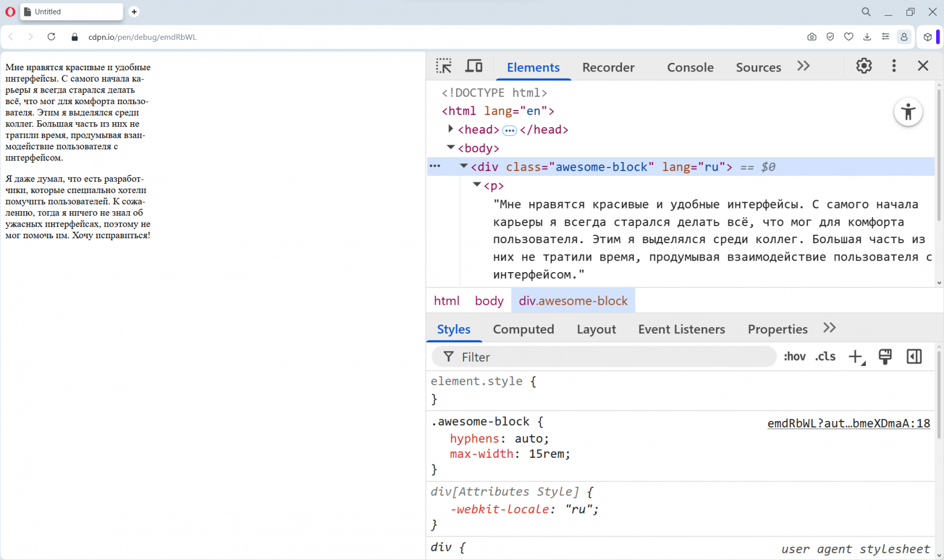Click the snapshot camera icon in address bar
944x560 pixels.
(811, 37)
